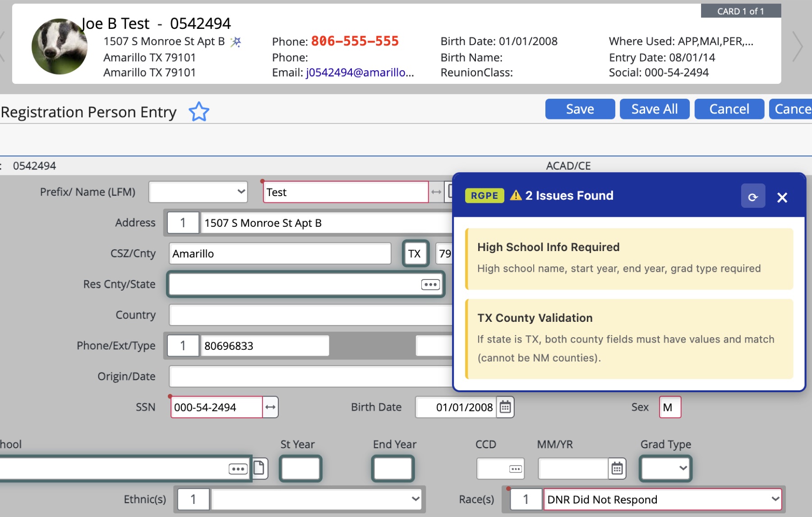812x517 pixels.
Task: Click the arrow button beside the SSN field
Action: pyautogui.click(x=270, y=407)
